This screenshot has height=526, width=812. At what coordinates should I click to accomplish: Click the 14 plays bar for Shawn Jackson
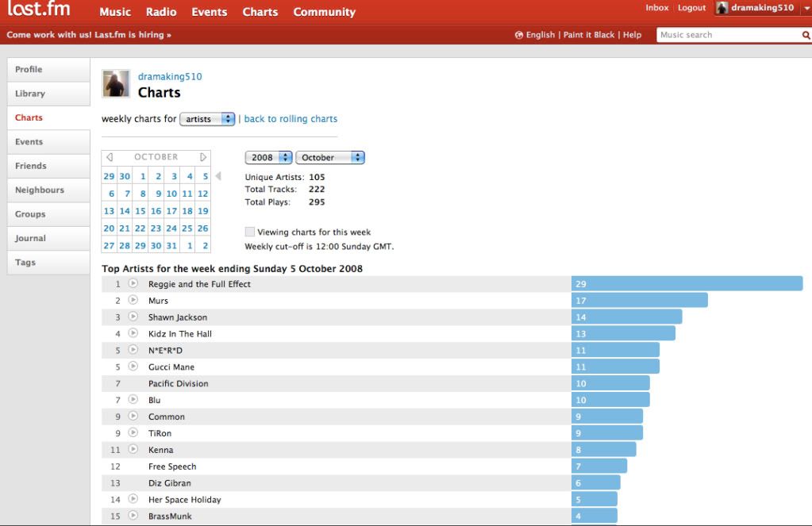[x=626, y=317]
